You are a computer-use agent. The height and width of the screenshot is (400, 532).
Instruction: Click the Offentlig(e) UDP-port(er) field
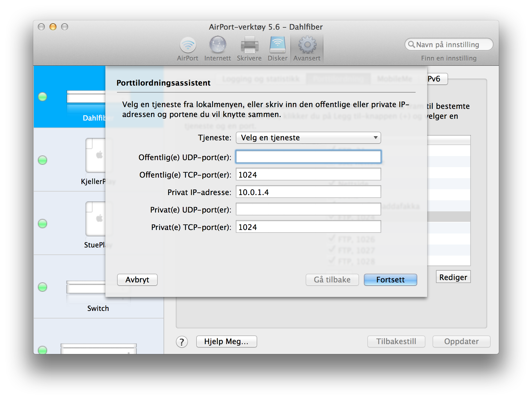coord(308,157)
